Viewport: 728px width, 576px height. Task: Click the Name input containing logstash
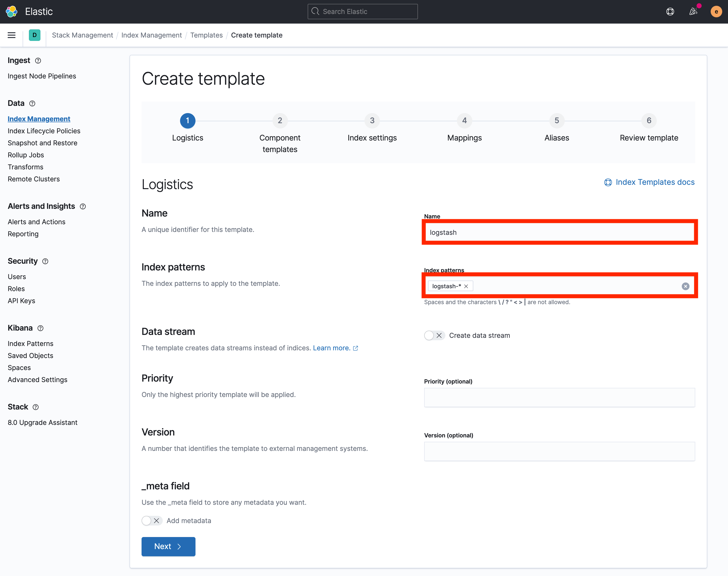coord(559,232)
